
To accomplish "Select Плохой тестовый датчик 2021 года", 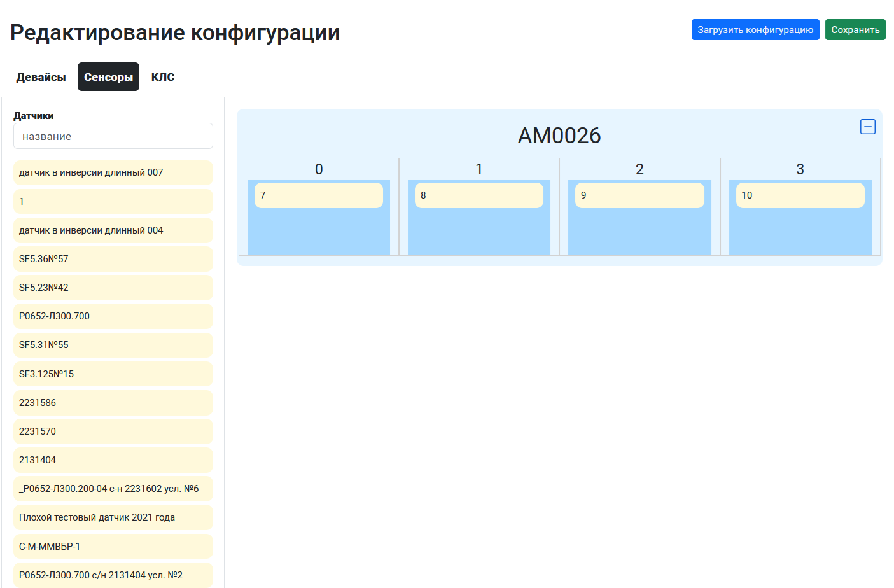I will pos(113,517).
